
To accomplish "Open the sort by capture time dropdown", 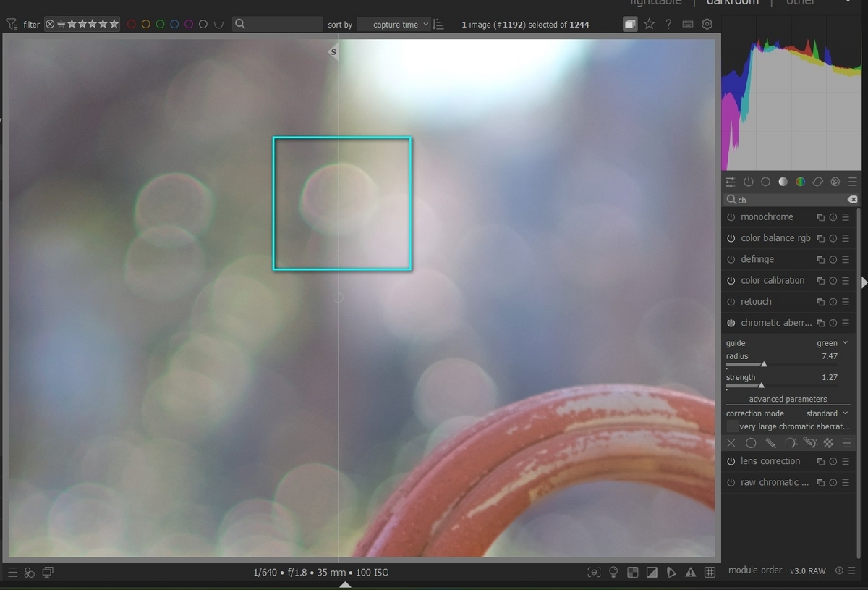I will (x=395, y=25).
